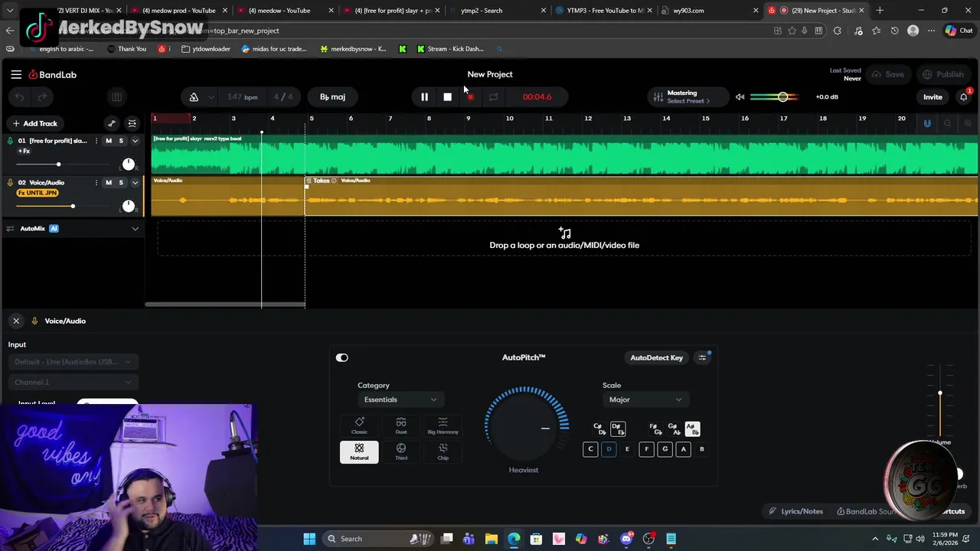The image size is (980, 551).
Task: Click the undo arrow button
Action: pyautogui.click(x=20, y=97)
